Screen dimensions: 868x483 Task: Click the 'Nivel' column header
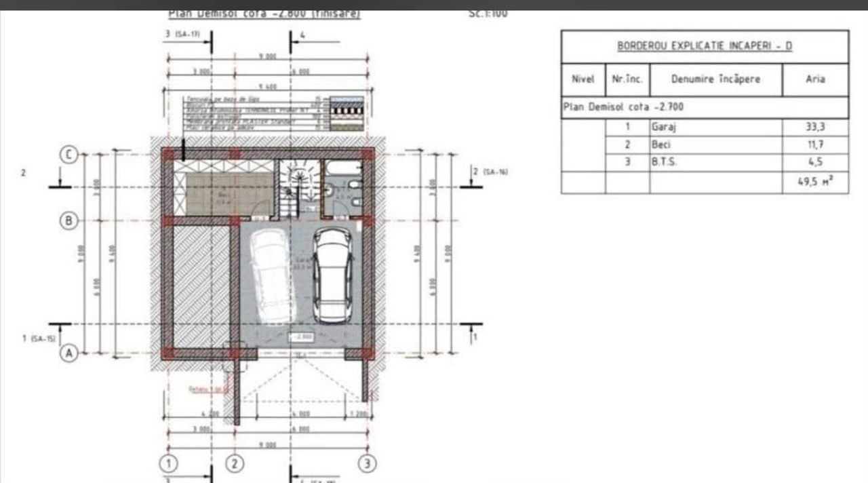(583, 79)
